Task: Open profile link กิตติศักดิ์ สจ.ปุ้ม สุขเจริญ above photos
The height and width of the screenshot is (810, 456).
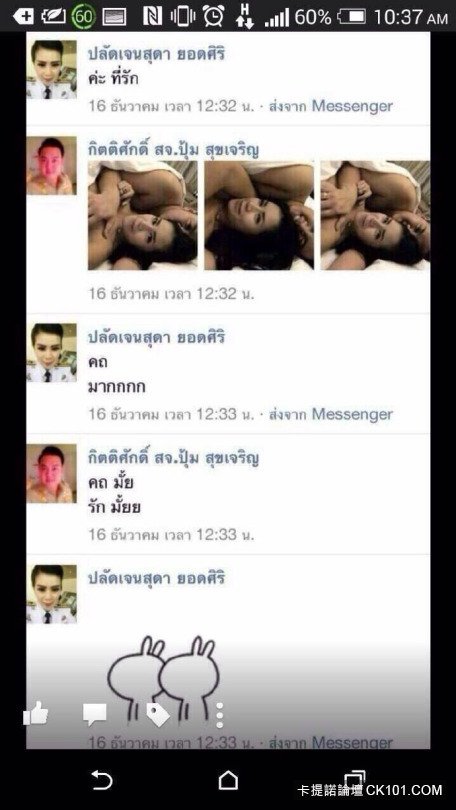Action: 174,150
